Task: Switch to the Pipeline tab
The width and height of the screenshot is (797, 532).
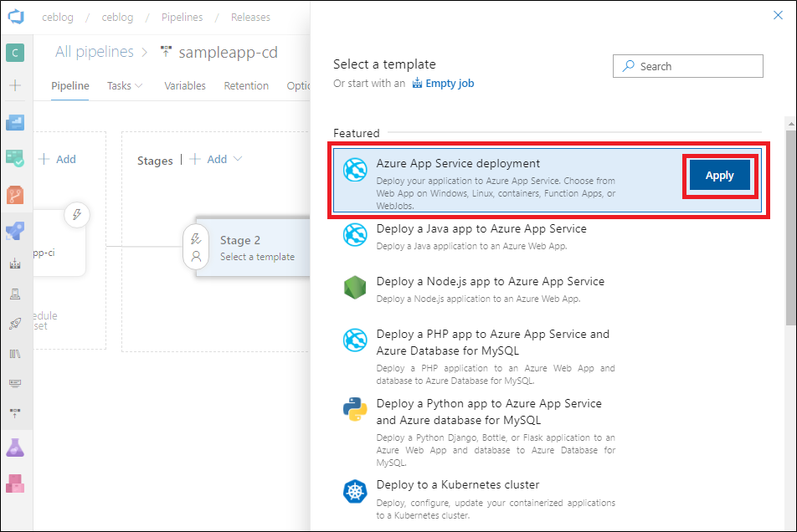Action: pyautogui.click(x=70, y=86)
